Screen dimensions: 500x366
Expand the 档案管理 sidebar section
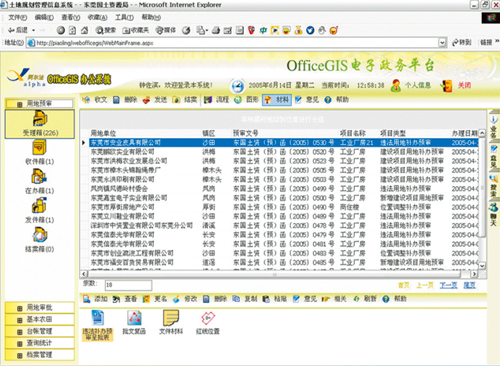point(40,355)
